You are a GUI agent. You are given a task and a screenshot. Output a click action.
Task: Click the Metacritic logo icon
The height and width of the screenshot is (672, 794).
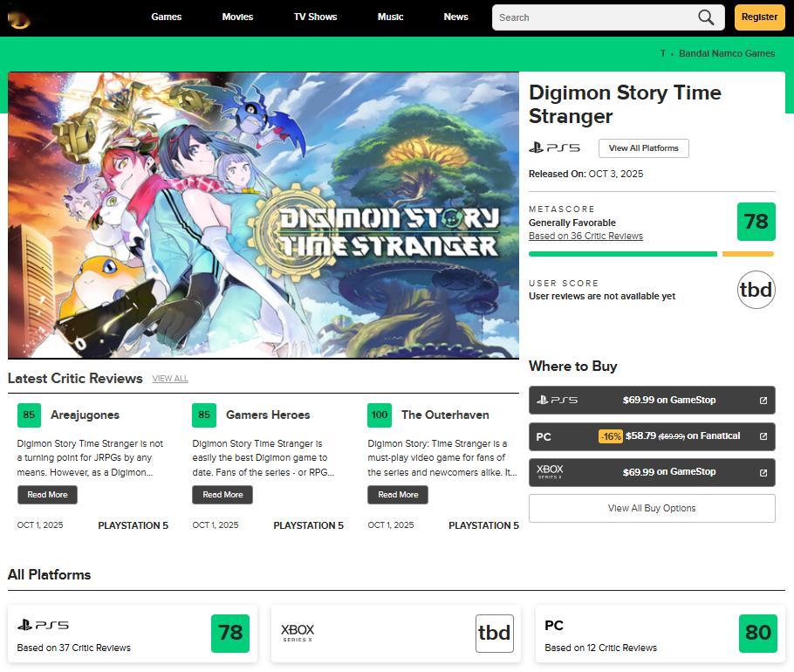[x=18, y=19]
